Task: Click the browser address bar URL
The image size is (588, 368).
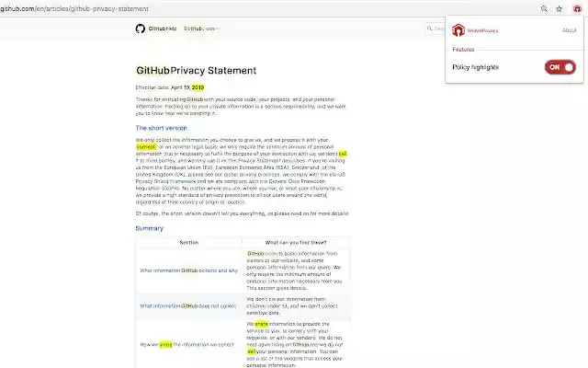Action: [74, 8]
